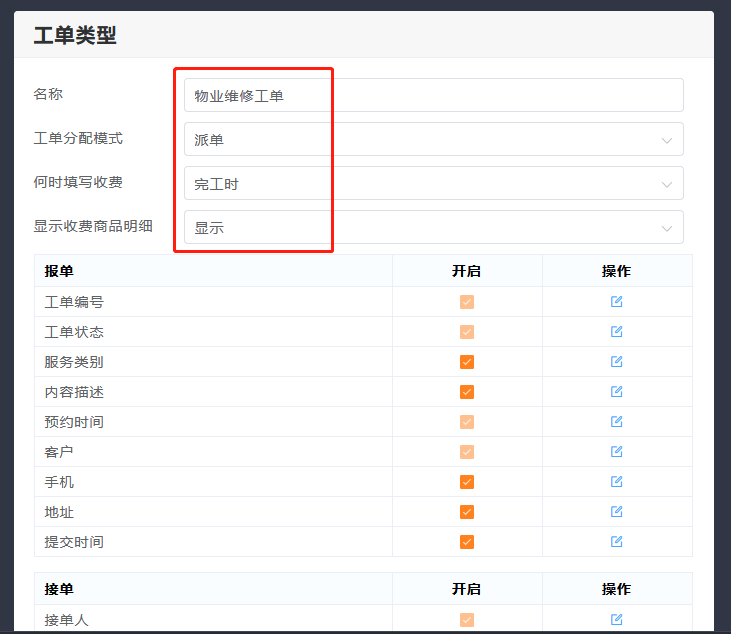Click the 接单人 enabled checkbox
Image resolution: width=731 pixels, height=634 pixels.
click(467, 620)
